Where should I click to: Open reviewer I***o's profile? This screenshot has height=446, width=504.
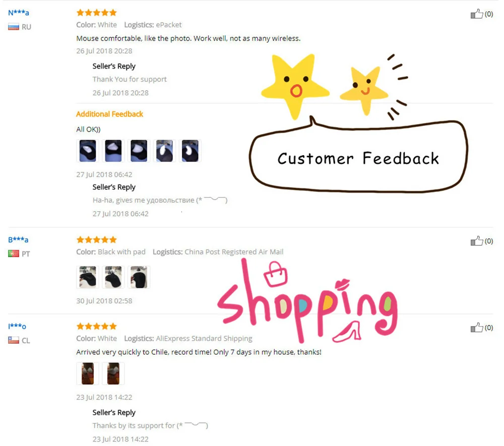pos(17,327)
